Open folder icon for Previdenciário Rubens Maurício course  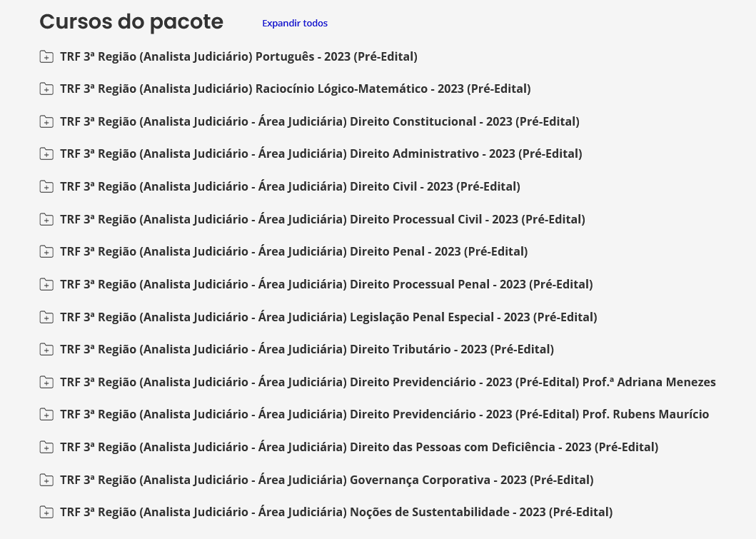coord(46,415)
